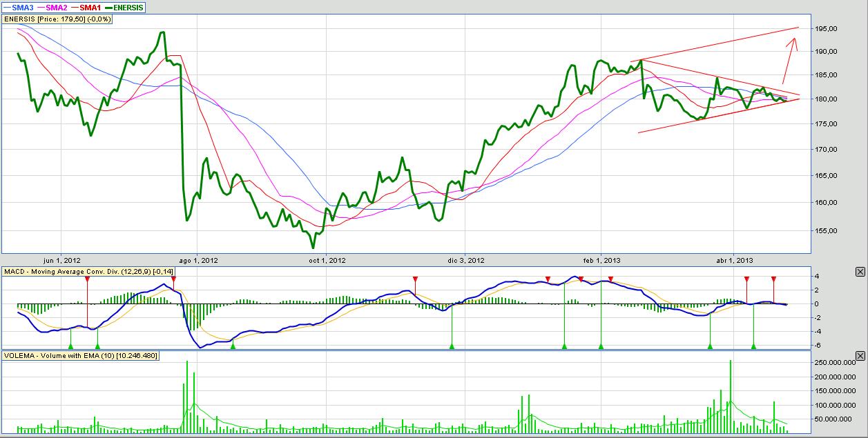Click the VOLEMA panel title text
This screenshot has height=438, width=868.
(x=81, y=356)
